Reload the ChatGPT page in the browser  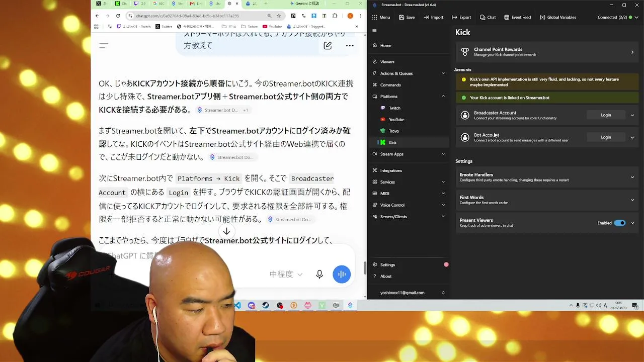pos(118,16)
